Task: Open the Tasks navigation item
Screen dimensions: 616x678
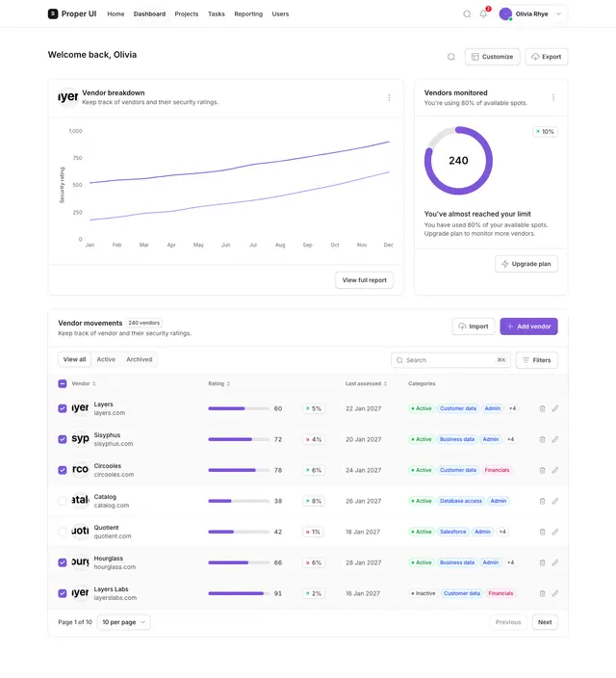Action: pos(217,13)
